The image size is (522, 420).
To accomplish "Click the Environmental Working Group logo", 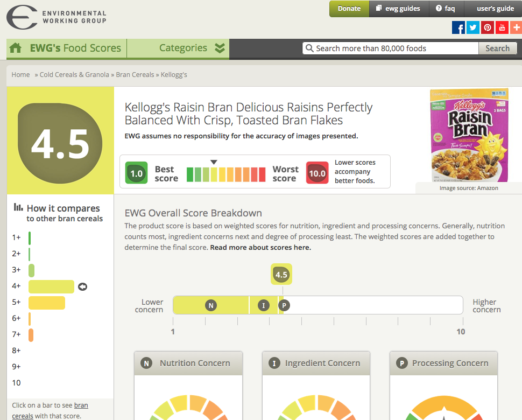I will pos(56,17).
